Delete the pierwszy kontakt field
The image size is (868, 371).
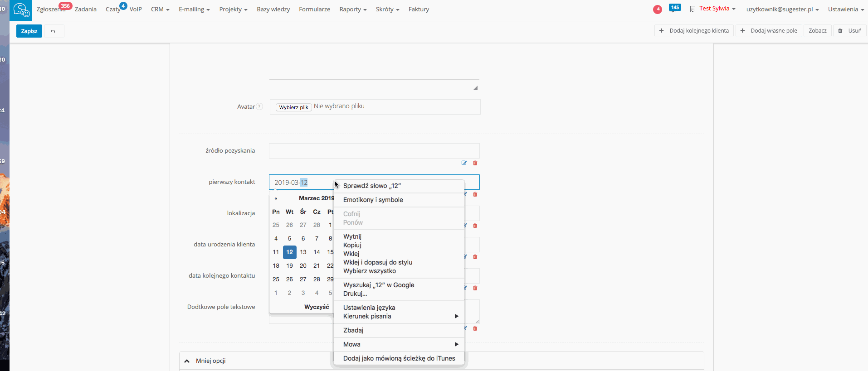coord(475,194)
